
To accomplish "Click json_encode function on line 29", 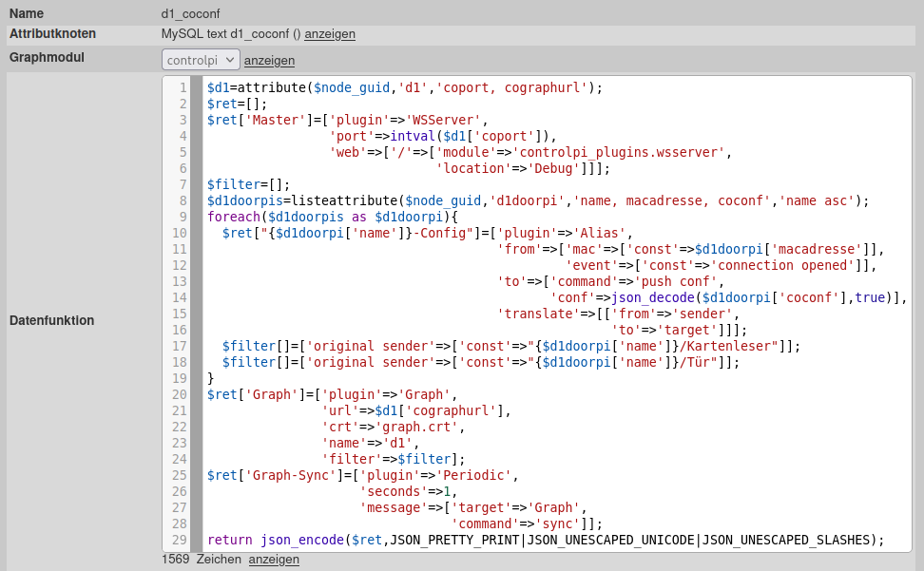I will [302, 540].
